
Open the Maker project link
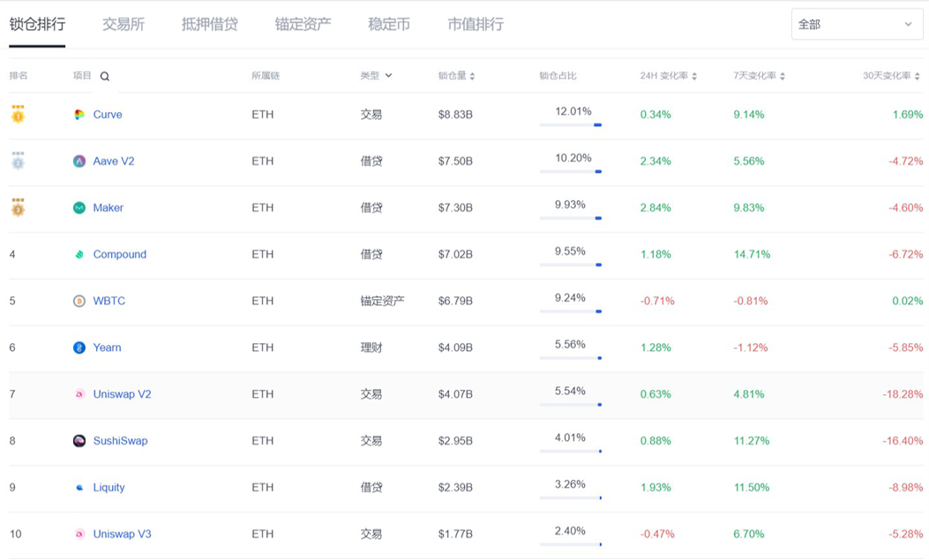109,208
